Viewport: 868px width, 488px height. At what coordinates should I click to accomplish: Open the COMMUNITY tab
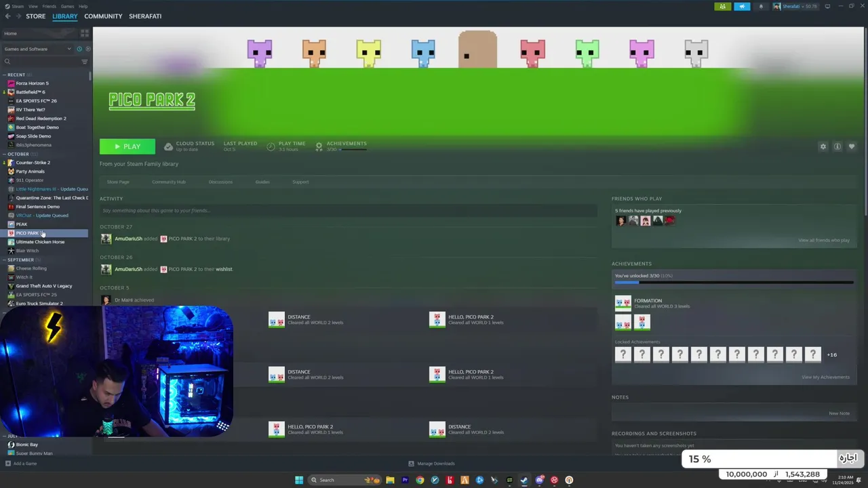103,16
